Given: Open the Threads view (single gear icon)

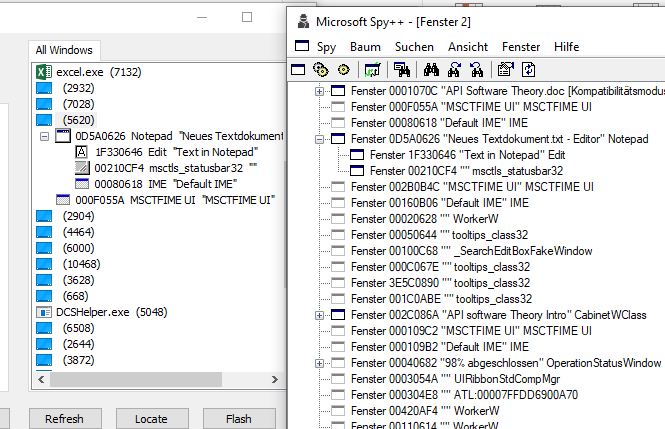Looking at the screenshot, I should click(344, 70).
